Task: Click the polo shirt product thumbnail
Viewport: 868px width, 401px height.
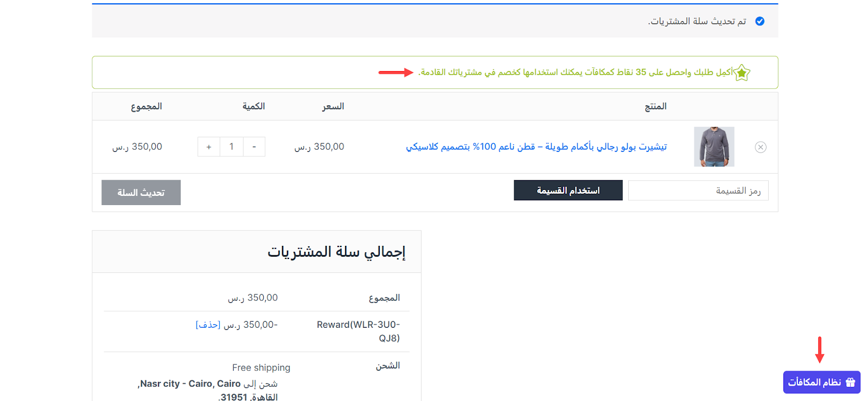Action: 714,147
